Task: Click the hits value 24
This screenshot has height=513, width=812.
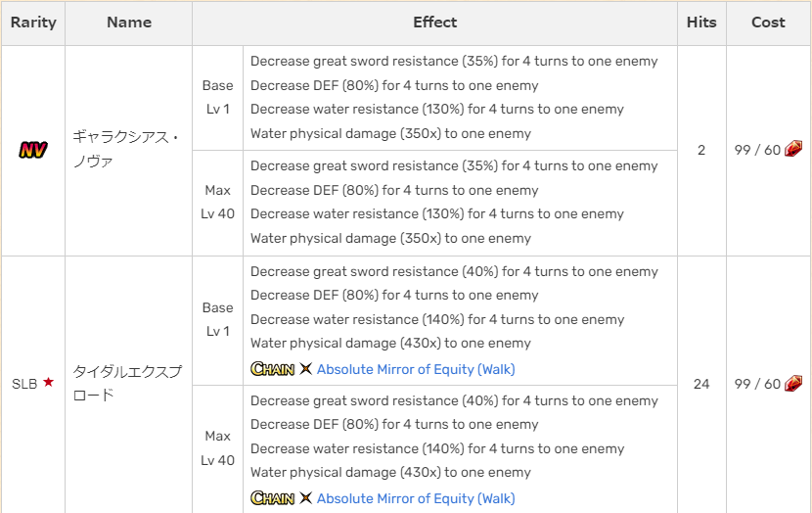Action: (x=701, y=384)
